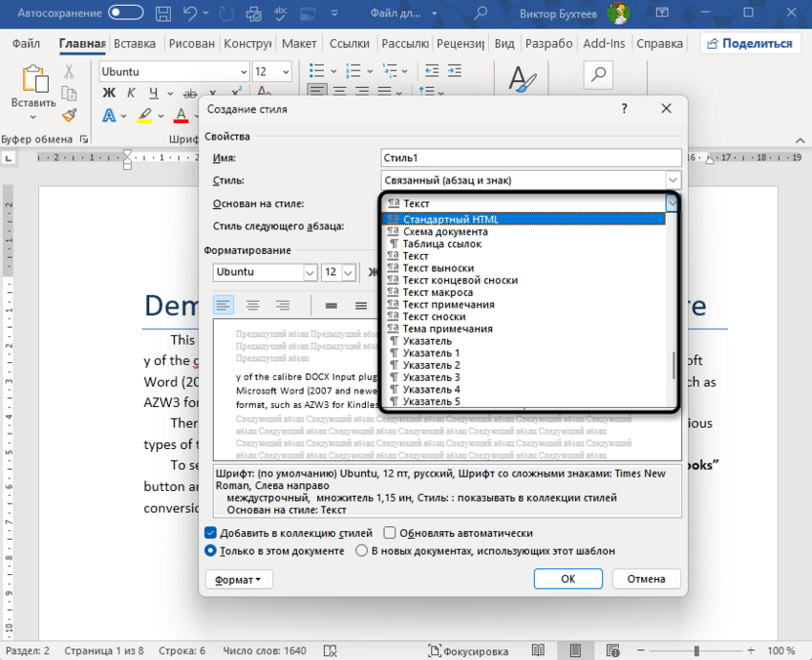Open the Формат dropdown menu
Image resolution: width=812 pixels, height=660 pixels.
[x=237, y=579]
